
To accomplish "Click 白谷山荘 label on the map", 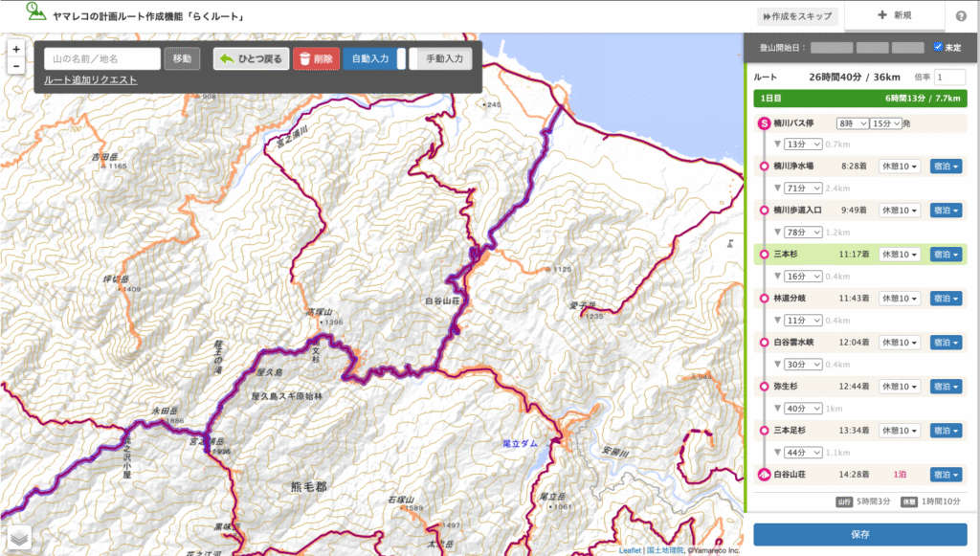I will point(442,301).
